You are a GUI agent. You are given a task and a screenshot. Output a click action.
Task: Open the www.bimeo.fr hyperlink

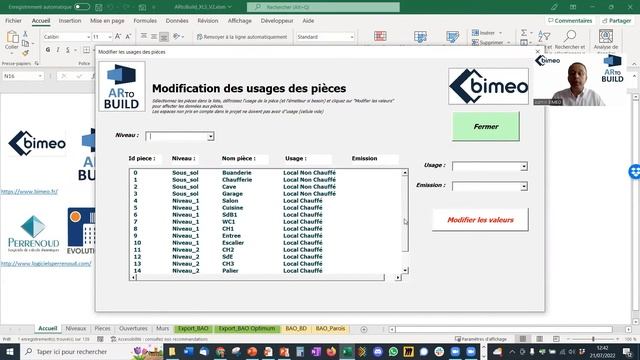tap(29, 191)
